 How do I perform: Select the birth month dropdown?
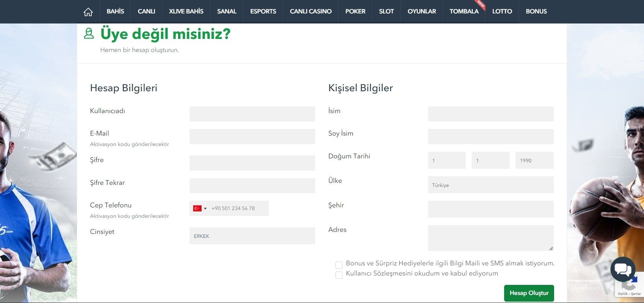pos(490,160)
